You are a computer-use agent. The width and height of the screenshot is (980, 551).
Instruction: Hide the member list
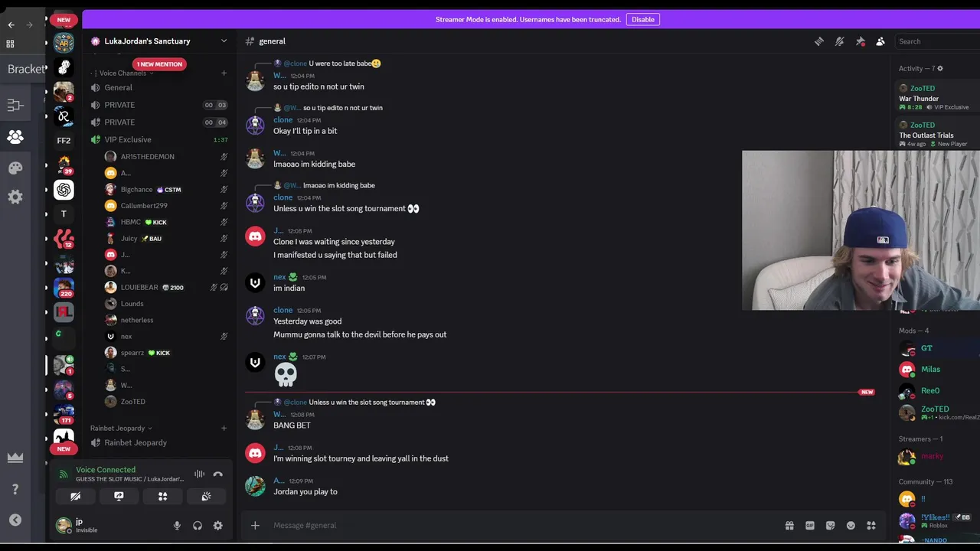click(880, 41)
